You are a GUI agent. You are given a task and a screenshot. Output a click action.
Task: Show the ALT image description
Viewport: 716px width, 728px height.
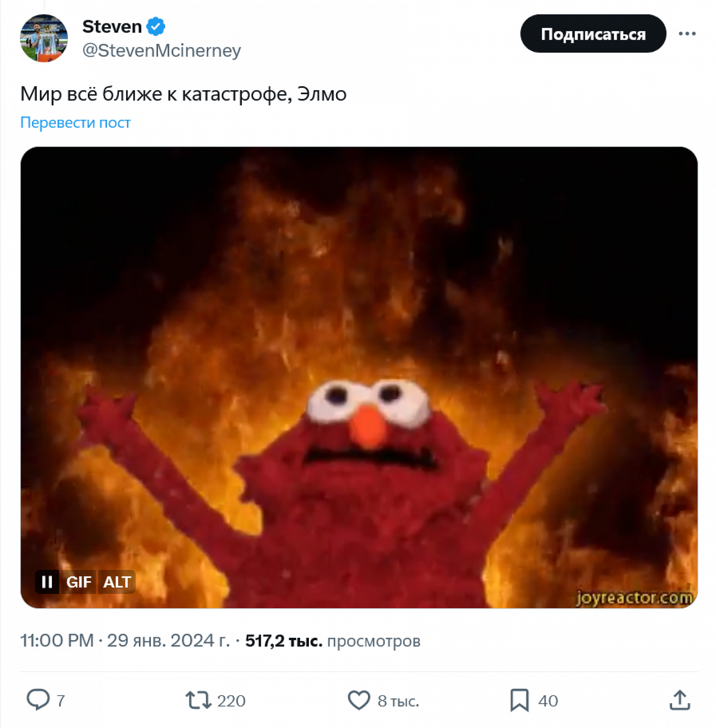[x=117, y=582]
